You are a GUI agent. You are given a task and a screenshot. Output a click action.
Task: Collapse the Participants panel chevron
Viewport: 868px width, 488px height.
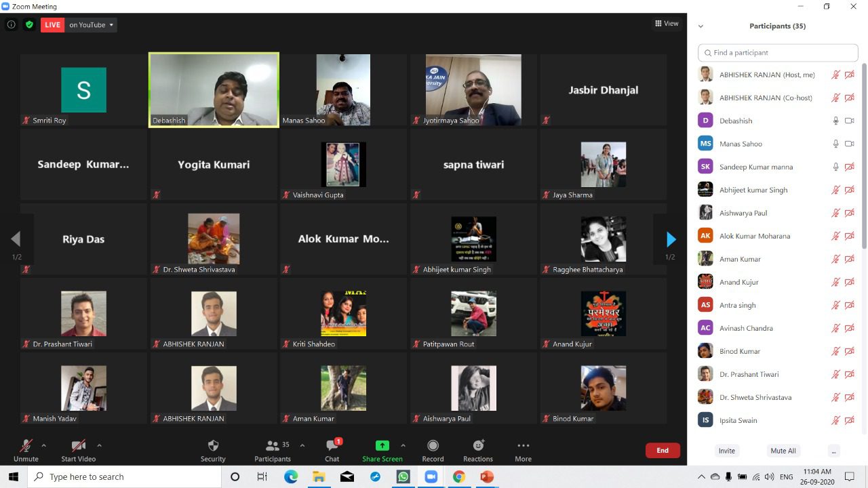click(701, 26)
